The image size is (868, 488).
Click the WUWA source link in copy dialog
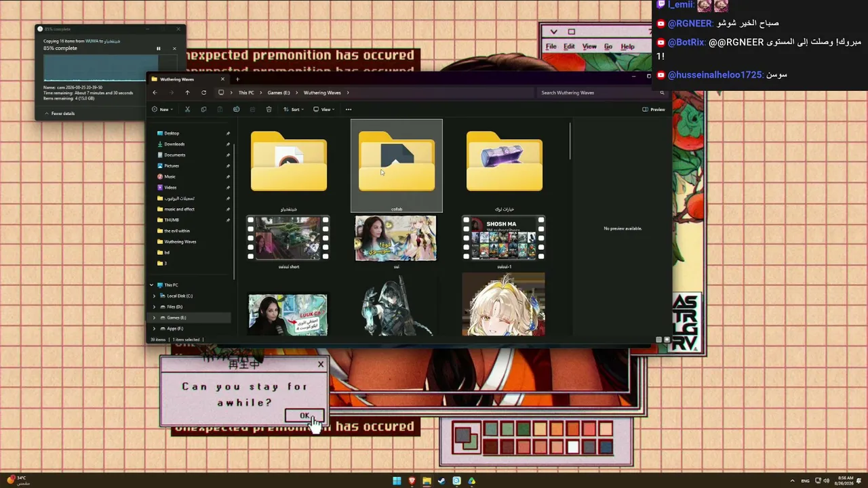92,41
